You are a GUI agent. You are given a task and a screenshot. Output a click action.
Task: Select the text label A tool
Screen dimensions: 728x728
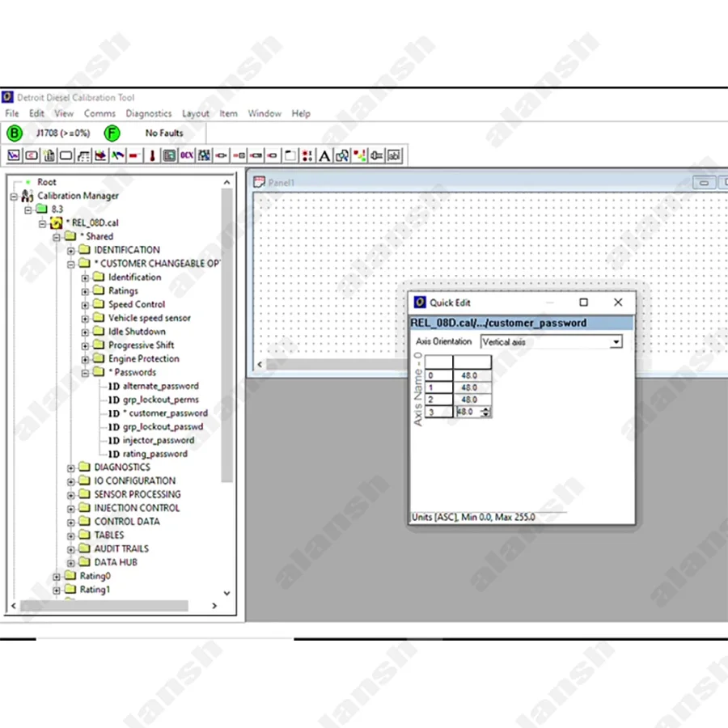pos(324,155)
